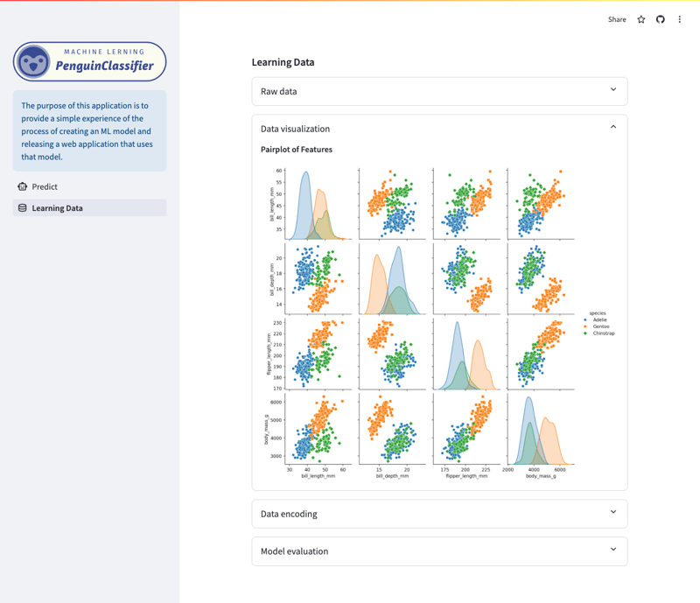700x603 pixels.
Task: Click the blue Adelie legend marker
Action: pos(585,320)
